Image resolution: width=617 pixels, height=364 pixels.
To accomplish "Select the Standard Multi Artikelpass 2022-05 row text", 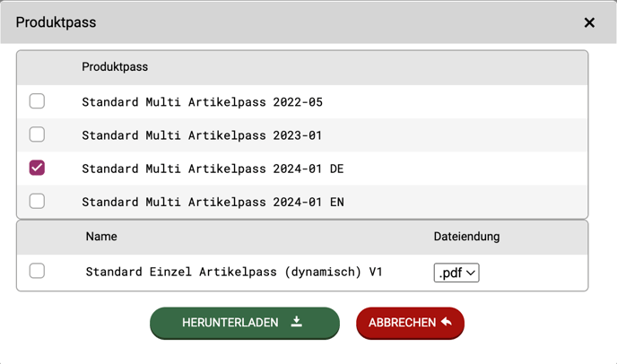I will (x=203, y=102).
